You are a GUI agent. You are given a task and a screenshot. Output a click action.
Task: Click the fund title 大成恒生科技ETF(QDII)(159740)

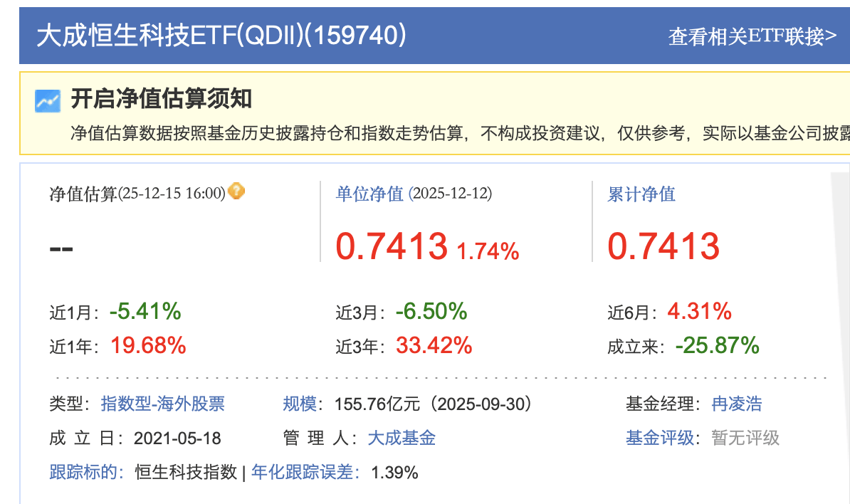[x=221, y=35]
